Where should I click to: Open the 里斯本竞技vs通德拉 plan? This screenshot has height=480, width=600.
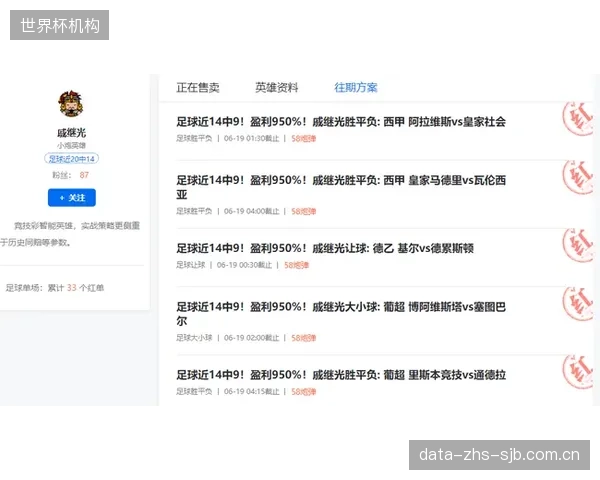(341, 375)
